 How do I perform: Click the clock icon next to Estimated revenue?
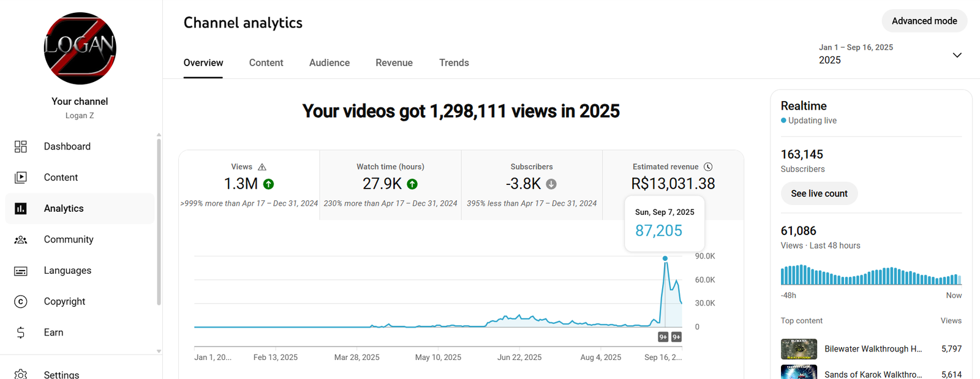coord(708,167)
